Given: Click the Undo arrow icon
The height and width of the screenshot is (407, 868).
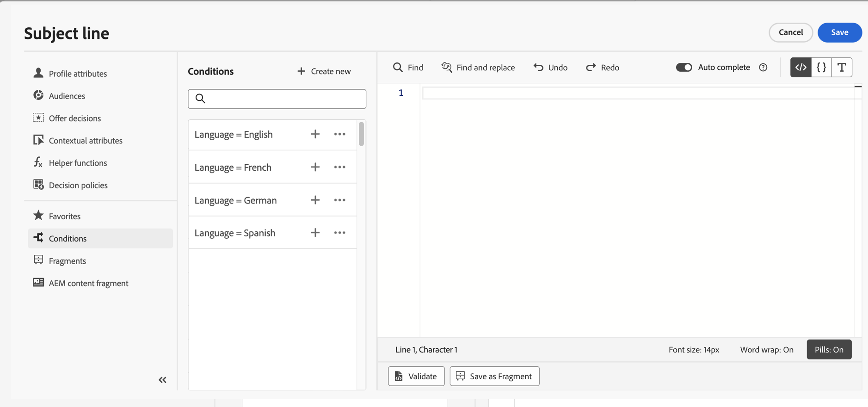Looking at the screenshot, I should (x=538, y=68).
